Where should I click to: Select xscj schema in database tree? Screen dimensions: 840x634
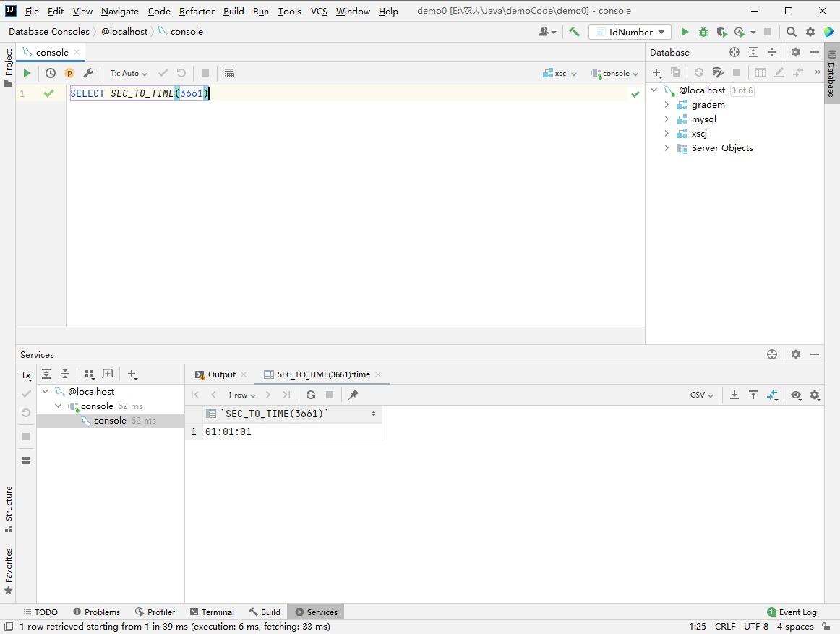tap(699, 134)
